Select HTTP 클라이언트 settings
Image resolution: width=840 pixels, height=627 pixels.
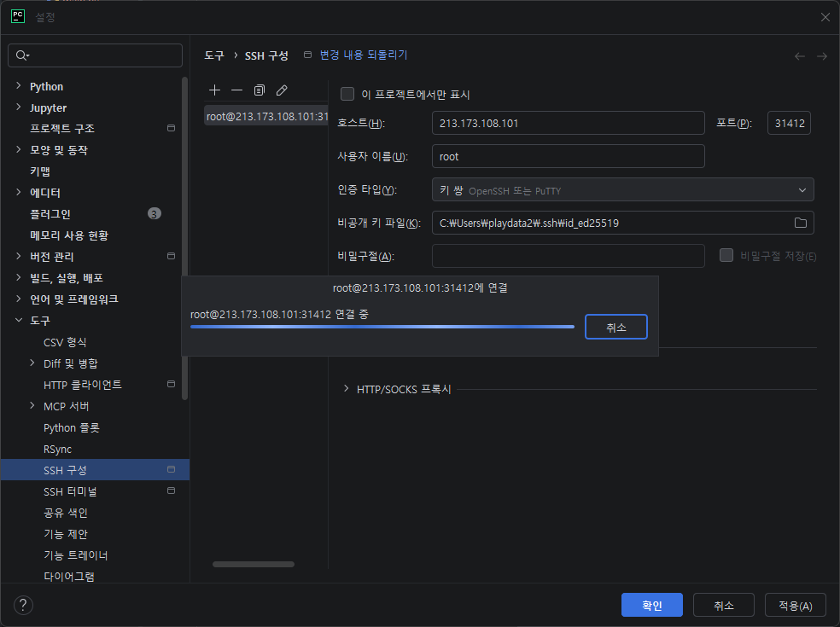click(x=83, y=385)
